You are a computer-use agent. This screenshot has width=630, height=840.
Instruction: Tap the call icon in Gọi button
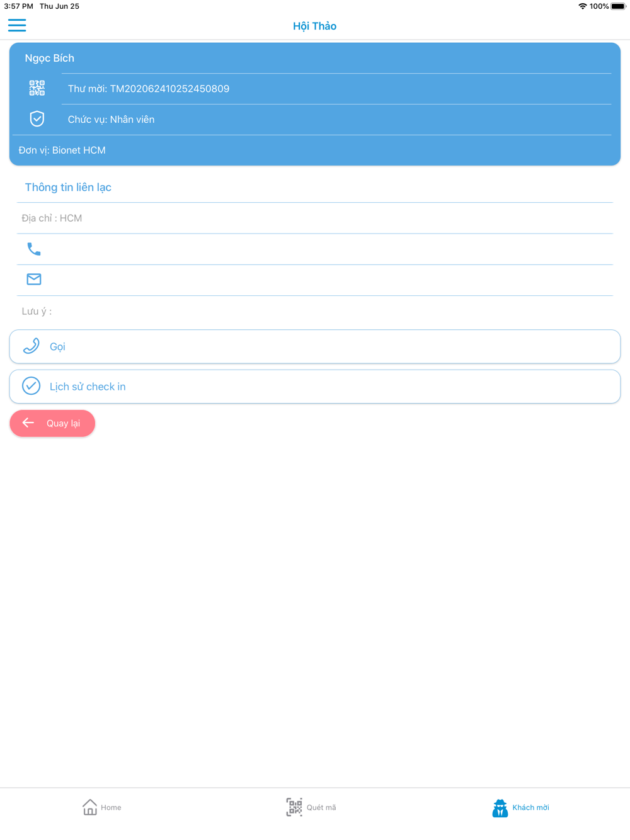point(31,346)
